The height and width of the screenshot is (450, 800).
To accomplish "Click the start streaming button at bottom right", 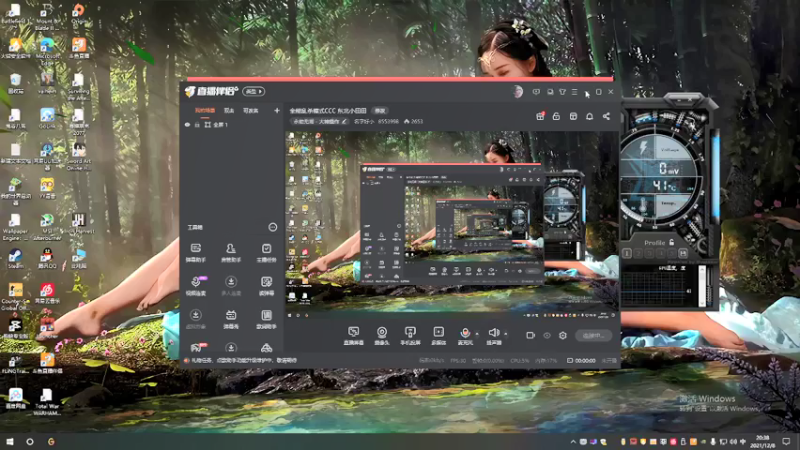I will coord(594,335).
